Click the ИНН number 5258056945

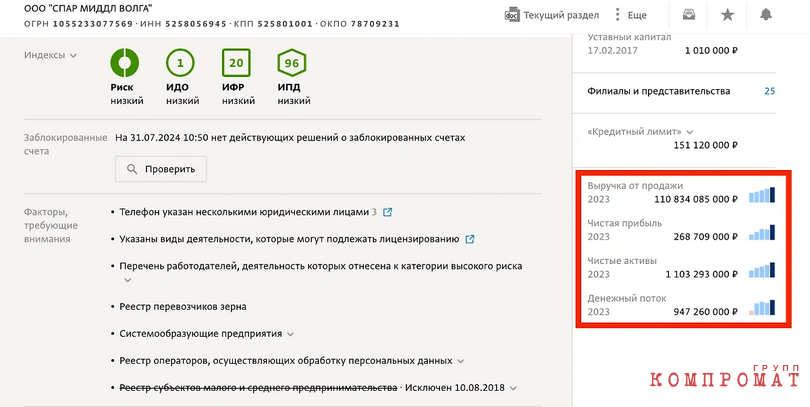(x=196, y=24)
